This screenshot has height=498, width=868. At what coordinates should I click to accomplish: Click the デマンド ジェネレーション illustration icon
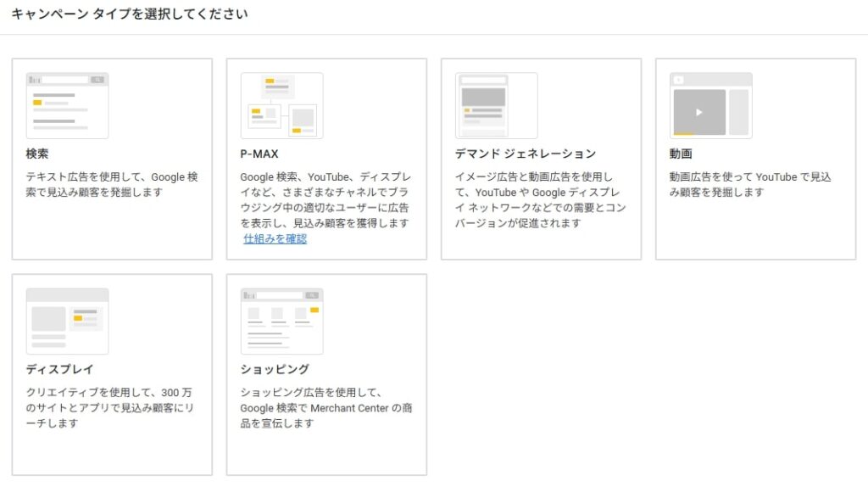click(496, 105)
